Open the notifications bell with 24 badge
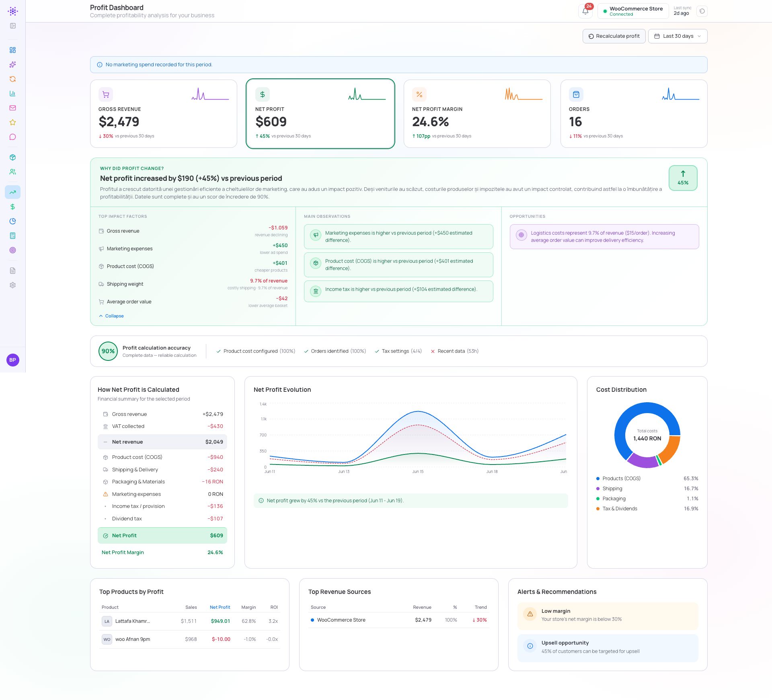 [585, 11]
